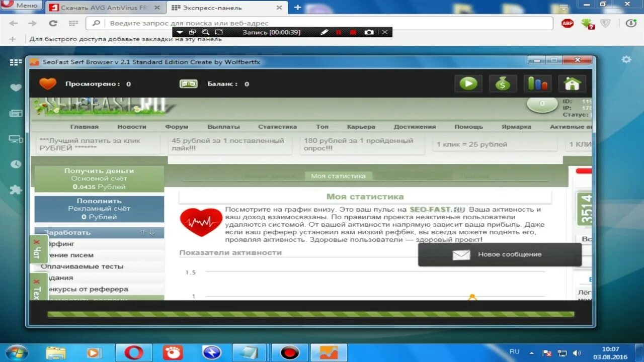Viewport: 644px width, 362px height.
Task: Select the Моя статистика tab
Action: [338, 176]
